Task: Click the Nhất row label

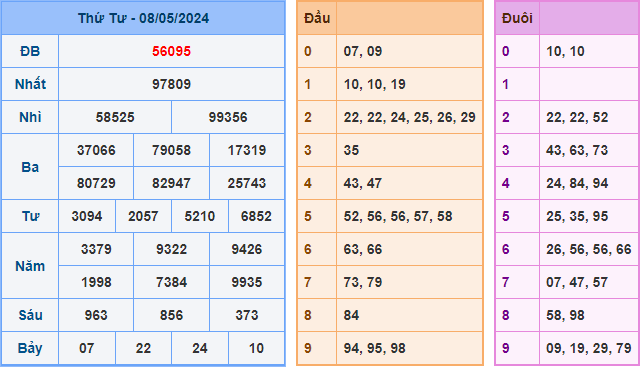Action: click(30, 84)
